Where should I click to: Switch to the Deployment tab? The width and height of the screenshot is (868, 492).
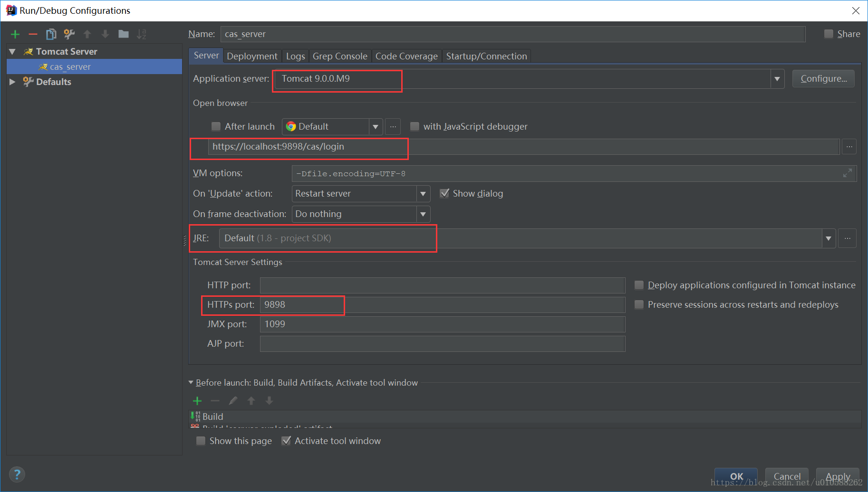[252, 56]
